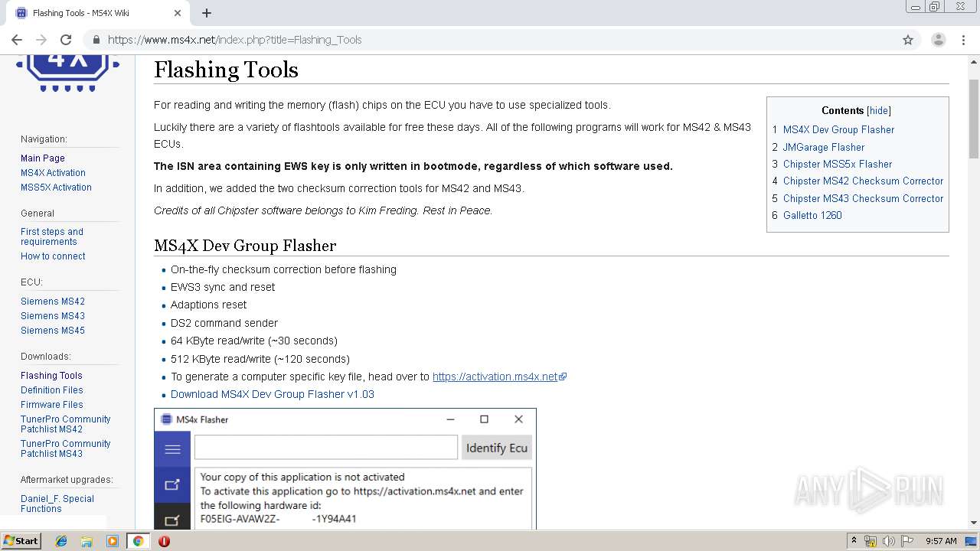
Task: Open MS4X Activation link
Action: [x=53, y=173]
